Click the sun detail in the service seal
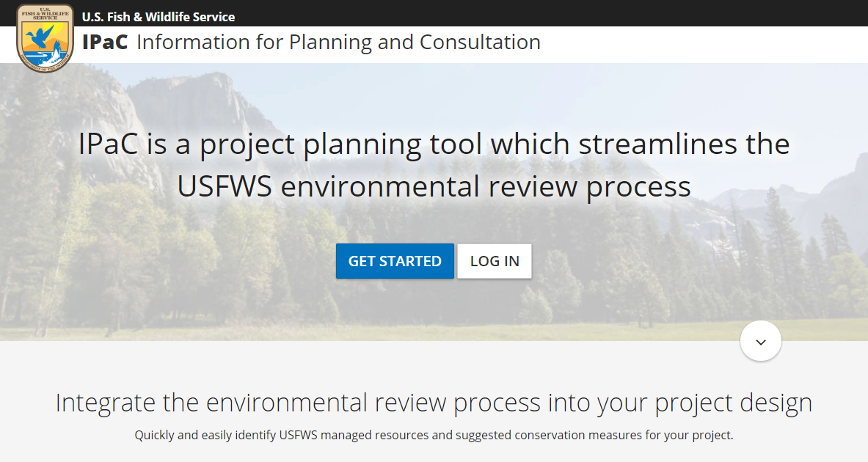Viewport: 868px width, 462px height. tap(53, 29)
